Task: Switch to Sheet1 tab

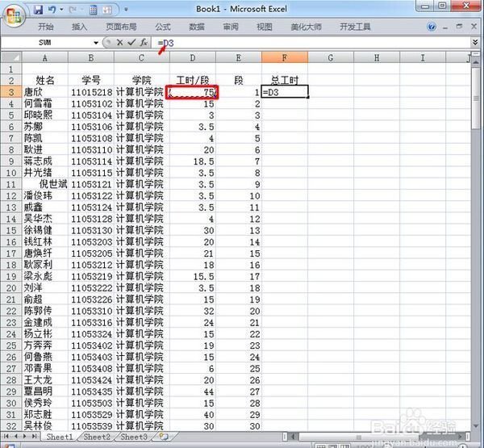Action: (x=60, y=437)
